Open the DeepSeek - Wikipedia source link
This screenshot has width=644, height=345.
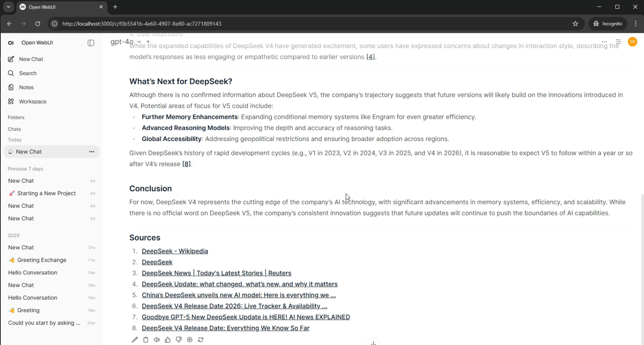175,251
